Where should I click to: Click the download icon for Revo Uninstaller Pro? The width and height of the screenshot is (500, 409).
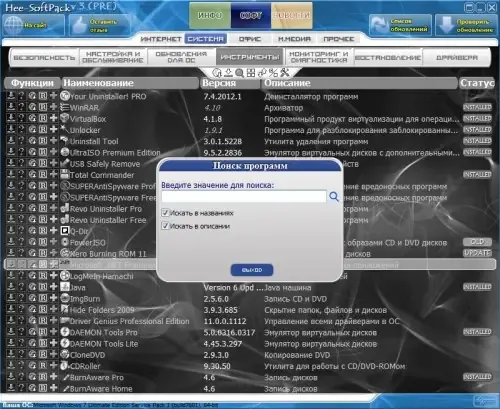pyautogui.click(x=11, y=208)
